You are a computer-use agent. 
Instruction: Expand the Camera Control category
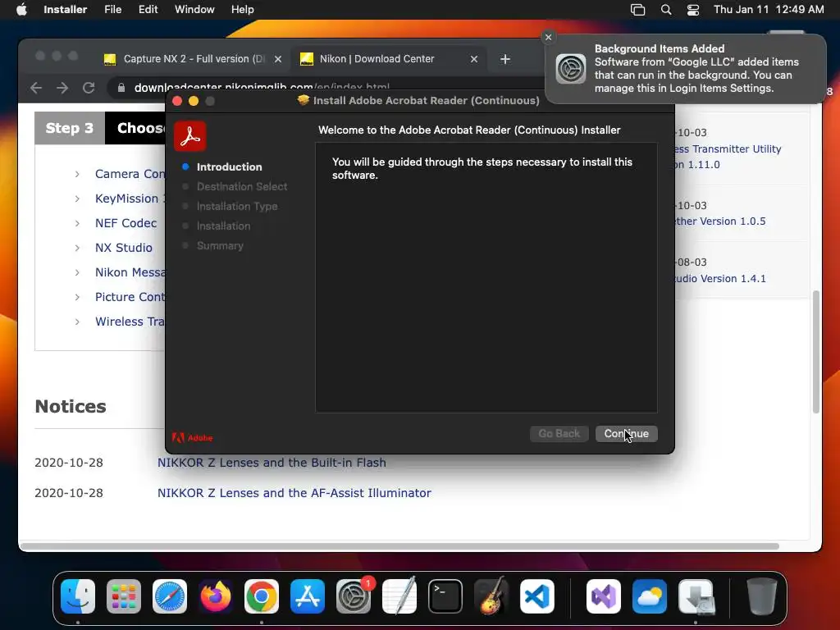pyautogui.click(x=77, y=174)
